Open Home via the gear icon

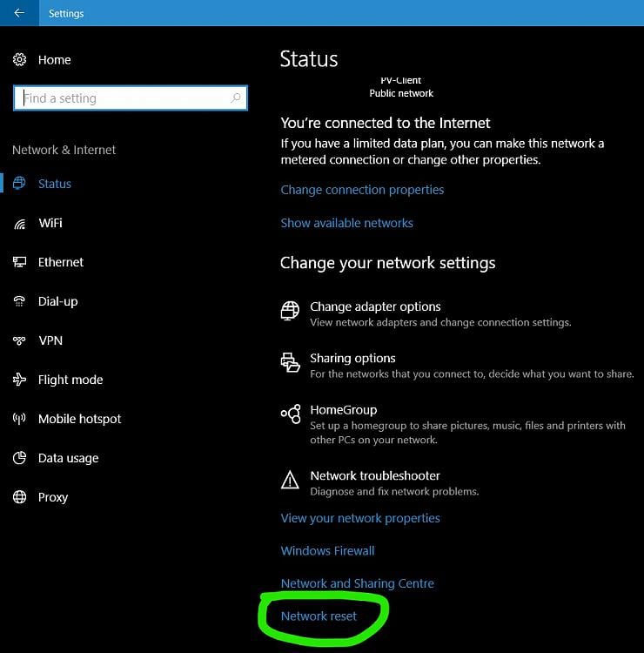coord(19,59)
